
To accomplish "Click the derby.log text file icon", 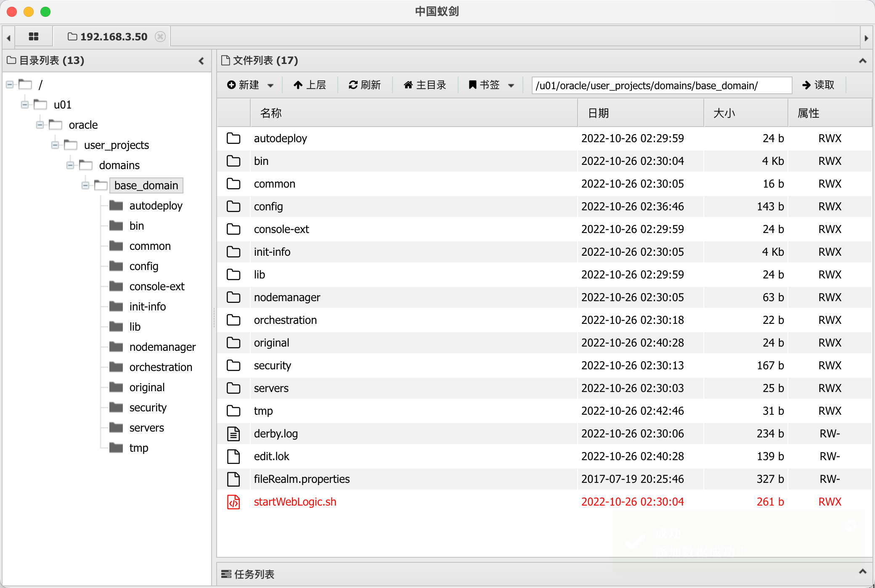I will 233,434.
